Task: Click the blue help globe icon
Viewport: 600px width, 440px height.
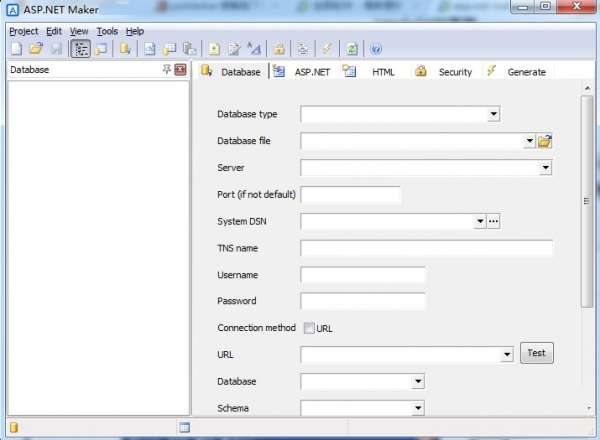Action: coord(376,49)
